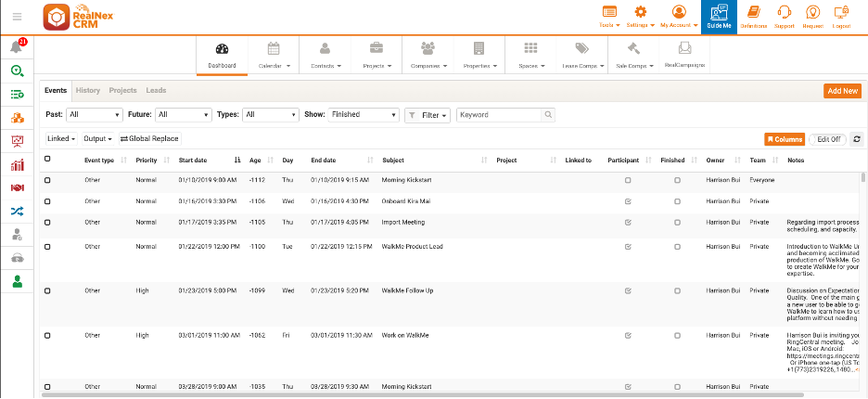Focus the Keyword search field
This screenshot has height=399, width=868.
click(499, 115)
